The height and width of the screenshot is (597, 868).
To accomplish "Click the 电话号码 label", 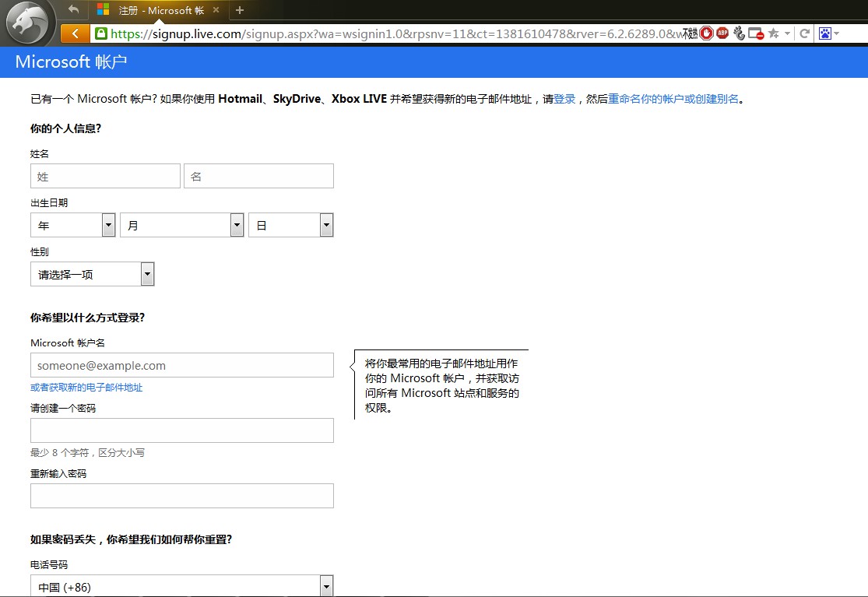I will coord(49,565).
